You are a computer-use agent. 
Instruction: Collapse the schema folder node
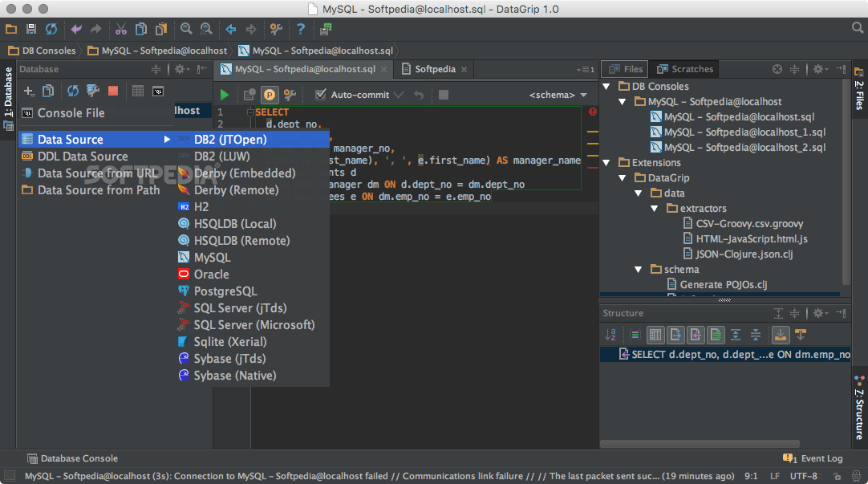(639, 269)
